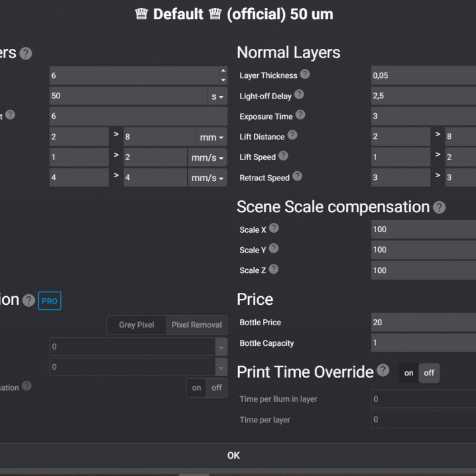This screenshot has height=476, width=476.
Task: Click help icon next to Scale Z
Action: [273, 269]
